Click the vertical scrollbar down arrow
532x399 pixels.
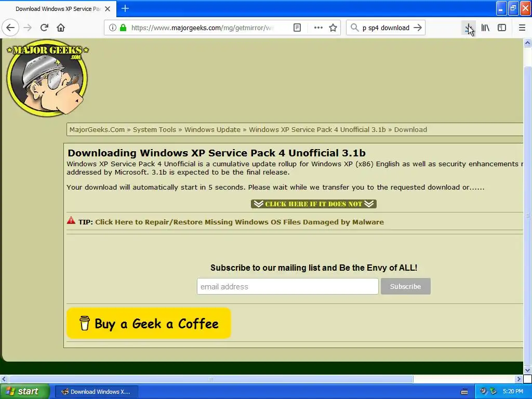click(527, 370)
